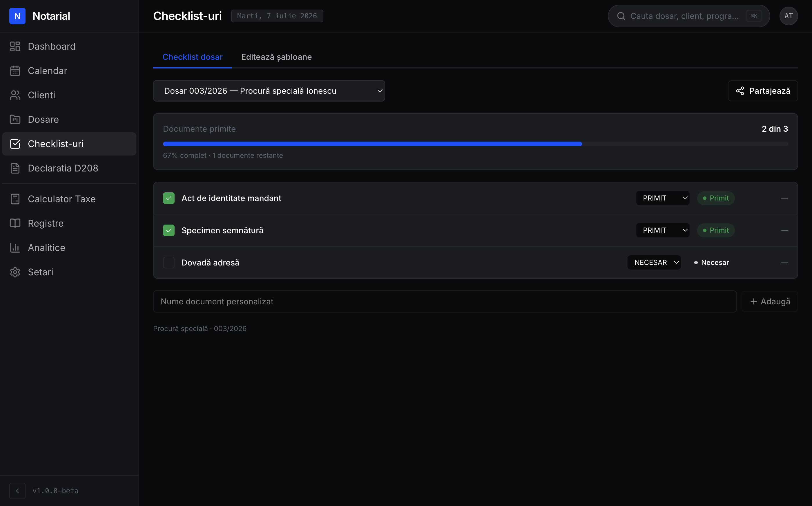Open Registre from sidebar
This screenshot has width=812, height=506.
69,223
